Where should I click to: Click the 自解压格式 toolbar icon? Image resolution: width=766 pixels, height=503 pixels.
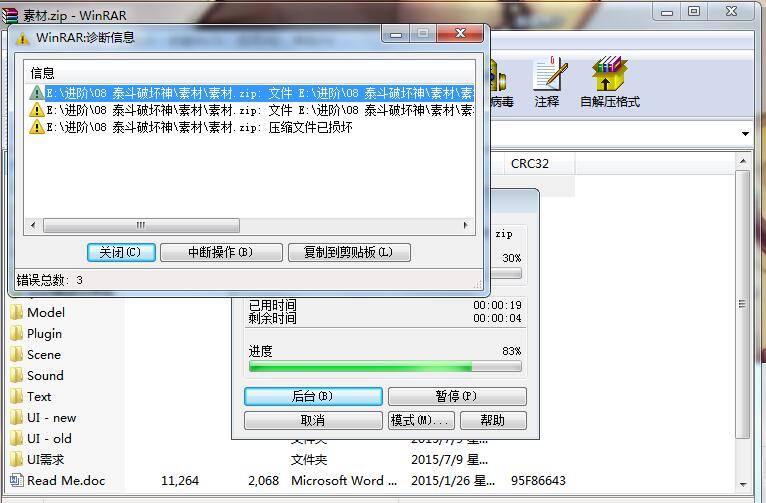tap(609, 82)
